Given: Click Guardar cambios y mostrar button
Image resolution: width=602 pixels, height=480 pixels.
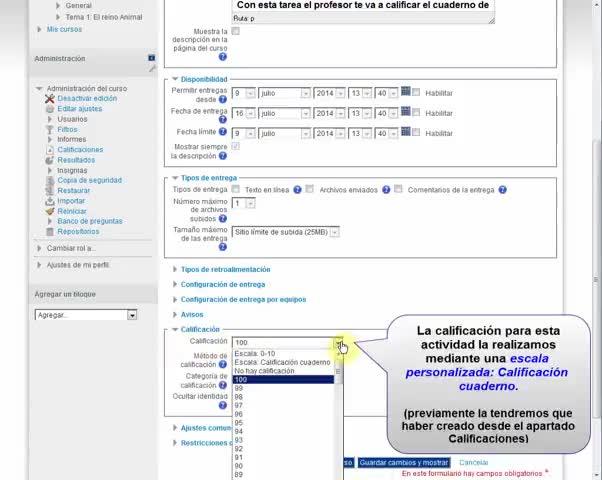Looking at the screenshot, I should [x=404, y=462].
